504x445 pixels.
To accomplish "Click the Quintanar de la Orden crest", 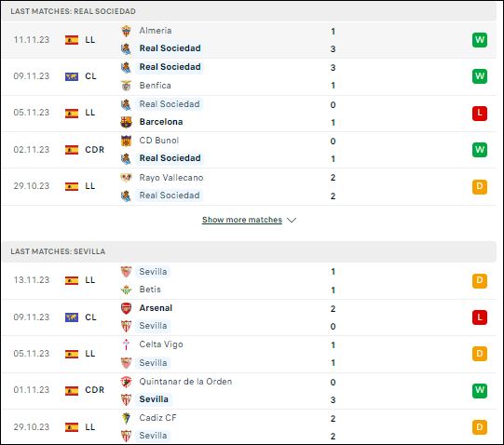I will coord(126,382).
